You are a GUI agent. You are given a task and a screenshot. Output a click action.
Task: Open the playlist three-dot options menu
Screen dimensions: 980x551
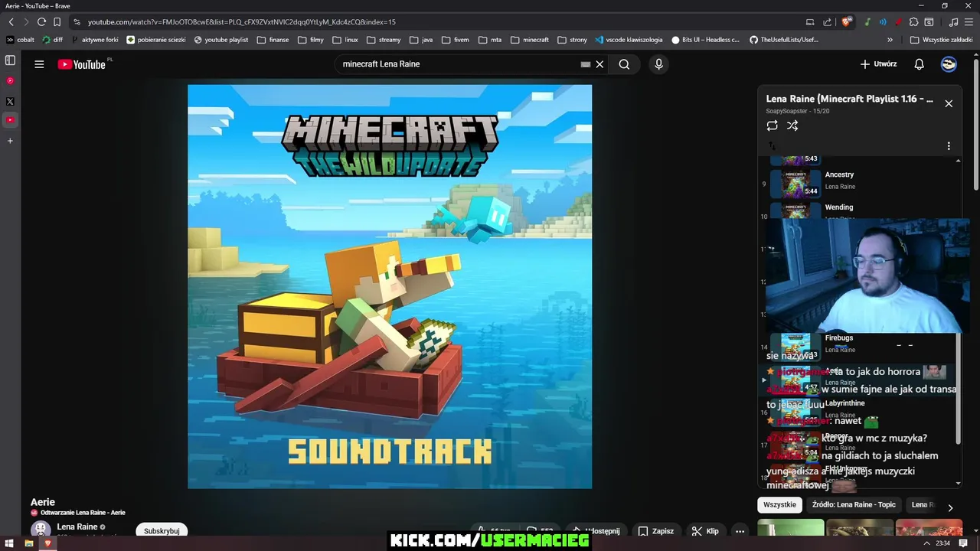pyautogui.click(x=949, y=145)
